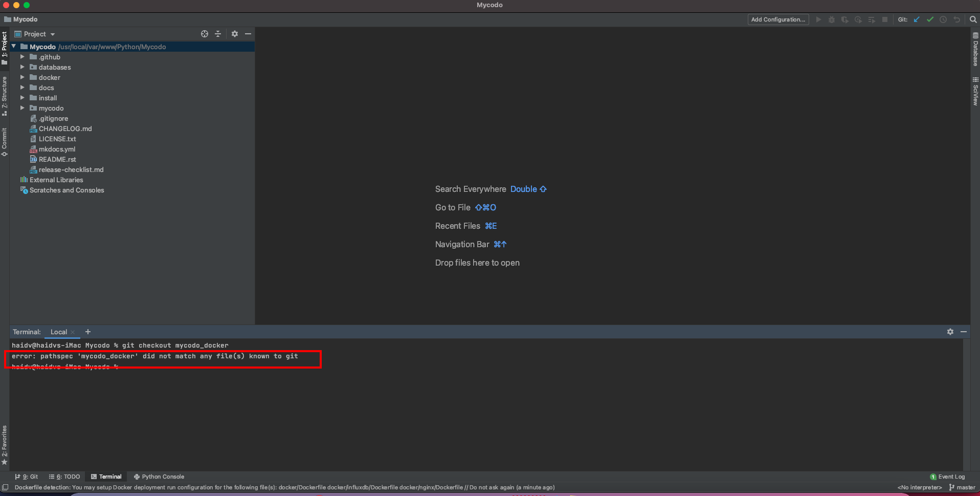The width and height of the screenshot is (980, 496).
Task: Expand the docker folder in the tree
Action: [x=22, y=77]
